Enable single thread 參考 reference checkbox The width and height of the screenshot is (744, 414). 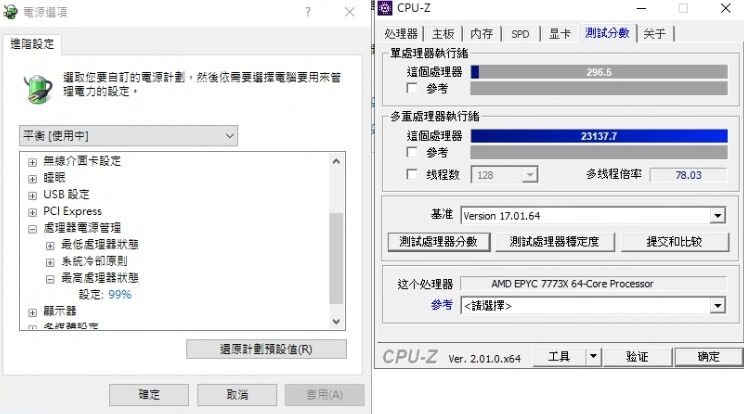[x=412, y=88]
